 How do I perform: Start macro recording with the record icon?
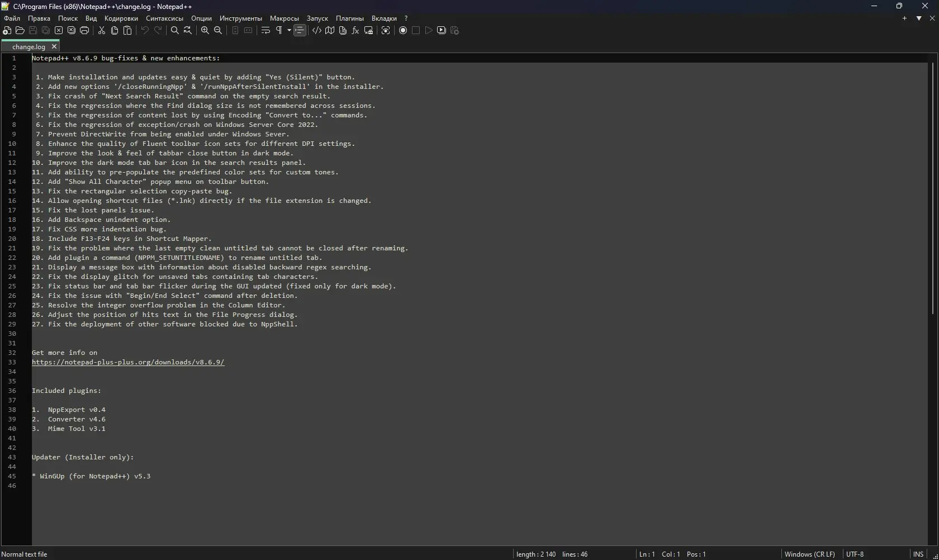coord(403,31)
